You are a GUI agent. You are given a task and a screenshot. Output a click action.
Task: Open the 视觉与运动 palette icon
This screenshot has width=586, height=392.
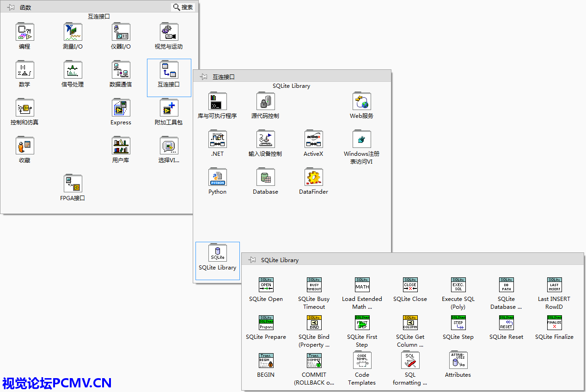pos(169,32)
